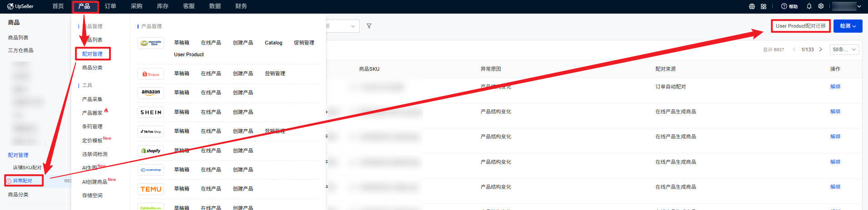Open TEMU 草稿箱 link
Image resolution: width=868 pixels, height=210 pixels.
pos(182,189)
